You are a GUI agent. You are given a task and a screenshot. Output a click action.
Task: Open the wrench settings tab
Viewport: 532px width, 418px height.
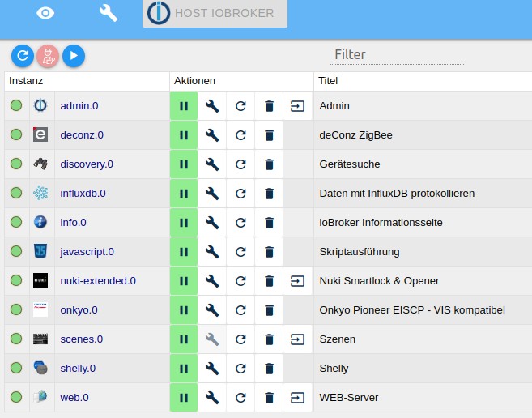tap(108, 13)
